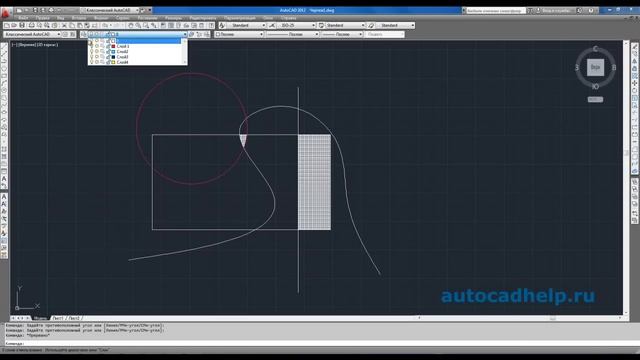The height and width of the screenshot is (360, 640).
Task: Click the Layer Previous icon
Action: [199, 34]
